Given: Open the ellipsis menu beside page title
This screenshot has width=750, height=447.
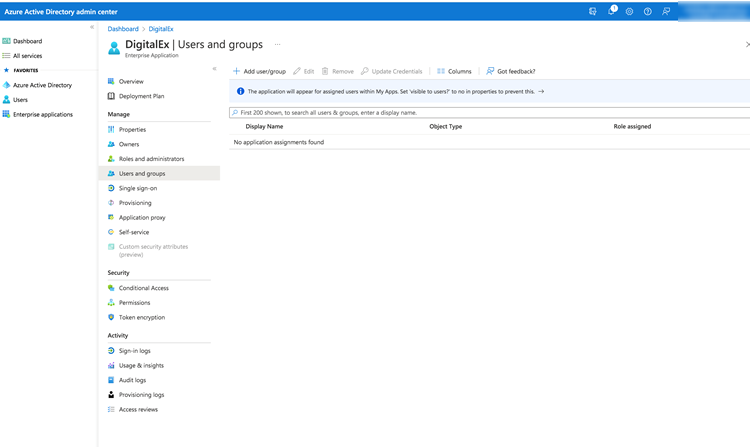Looking at the screenshot, I should pyautogui.click(x=277, y=45).
